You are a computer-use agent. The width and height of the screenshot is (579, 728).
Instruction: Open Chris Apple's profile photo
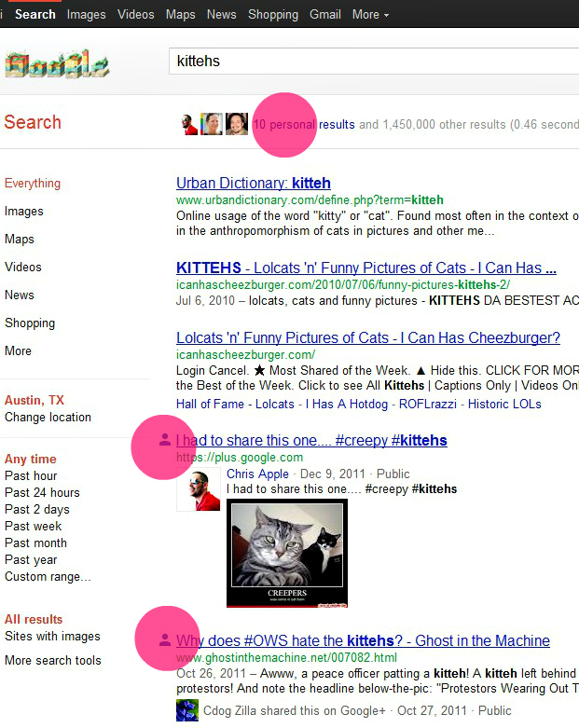[x=199, y=489]
